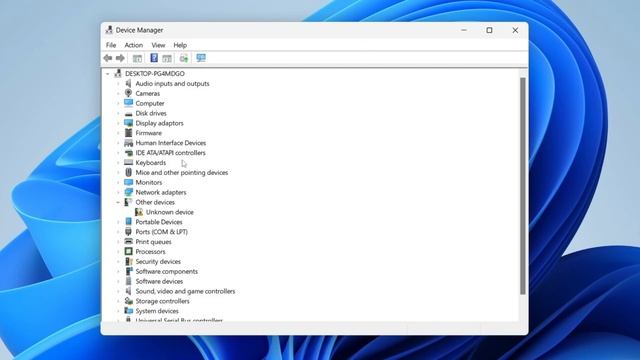Select the Disk drives icon
This screenshot has width=640, height=360.
click(128, 113)
